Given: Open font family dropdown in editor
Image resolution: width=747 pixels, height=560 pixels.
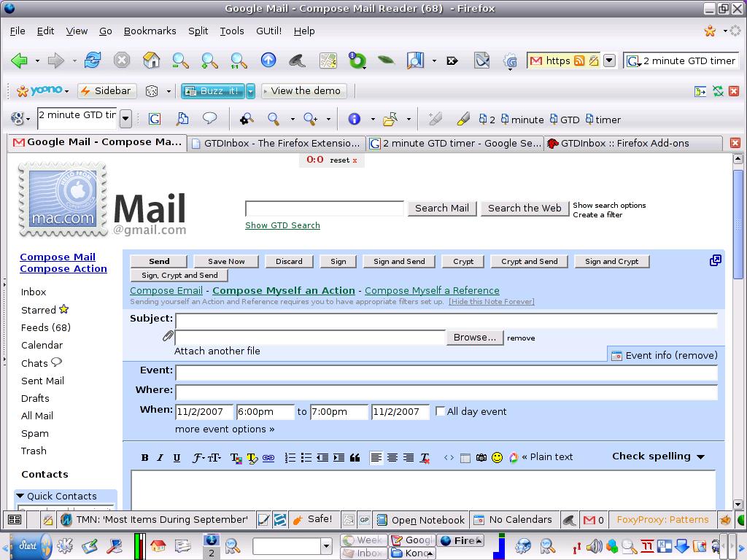Looking at the screenshot, I should 198,458.
